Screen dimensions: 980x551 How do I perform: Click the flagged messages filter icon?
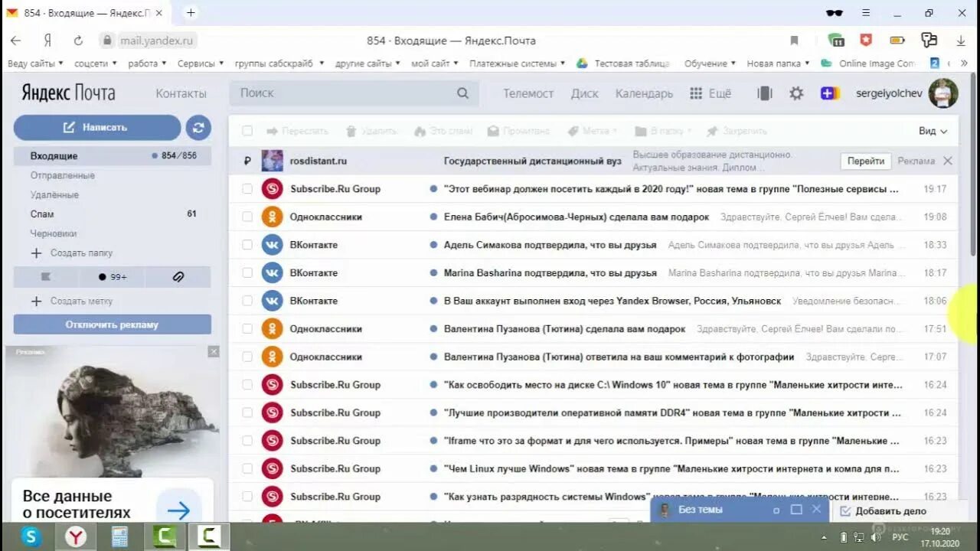coord(45,277)
